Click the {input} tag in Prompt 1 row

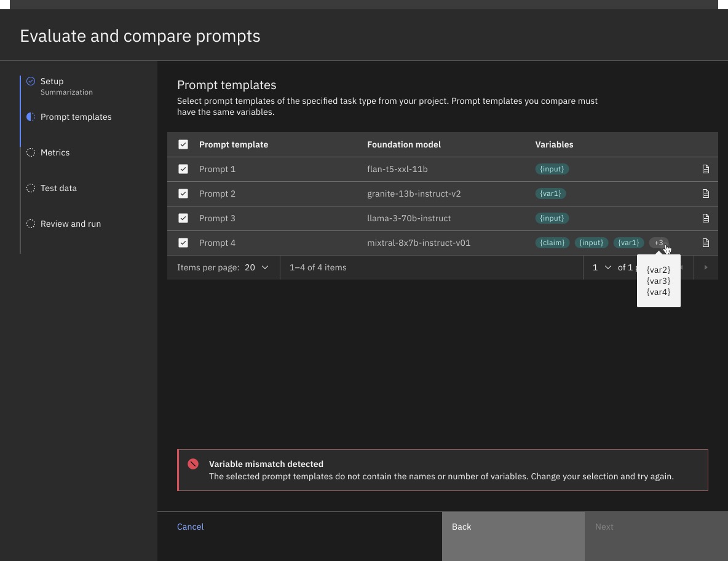(x=552, y=169)
